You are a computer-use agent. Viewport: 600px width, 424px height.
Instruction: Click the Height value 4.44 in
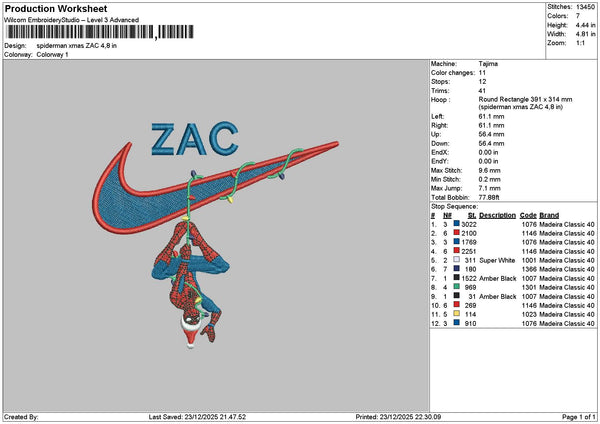point(585,25)
